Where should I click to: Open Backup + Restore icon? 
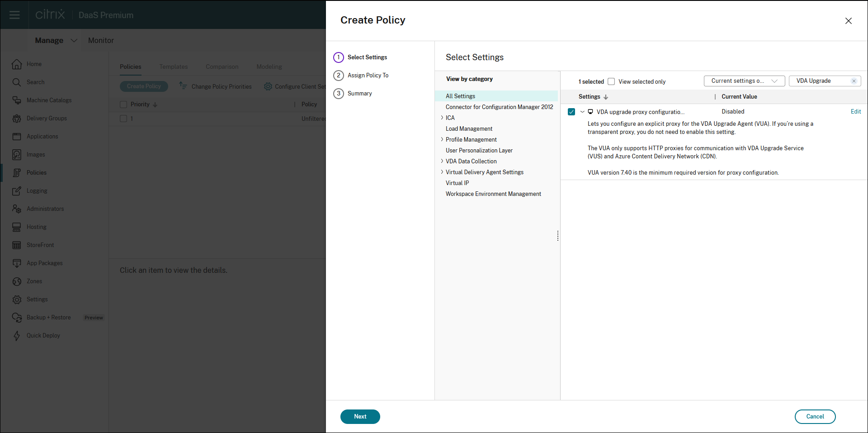point(17,318)
